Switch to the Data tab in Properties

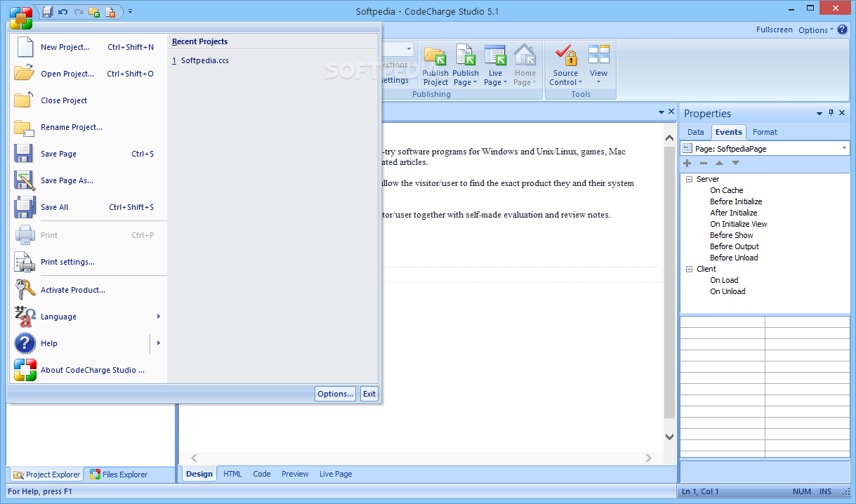(695, 132)
